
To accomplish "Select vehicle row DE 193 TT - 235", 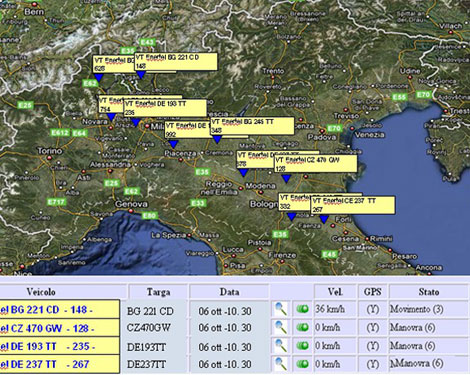I will pos(59,346).
